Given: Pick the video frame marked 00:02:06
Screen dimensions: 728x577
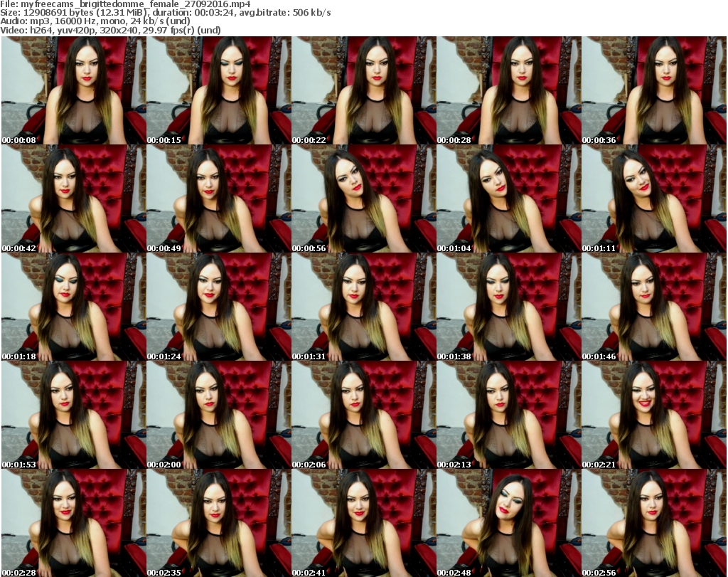Looking at the screenshot, I should 363,415.
